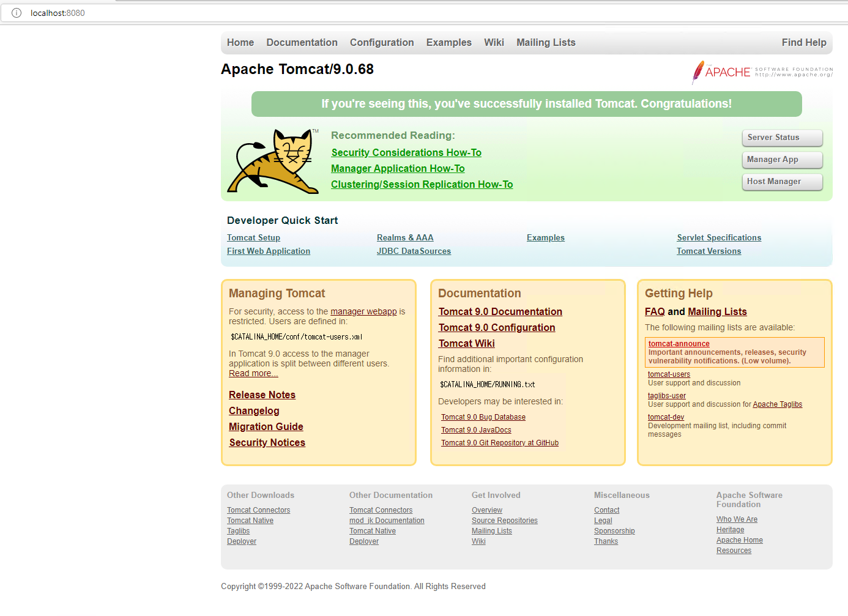Open the Apache Home link
The image size is (848, 616).
pos(740,540)
